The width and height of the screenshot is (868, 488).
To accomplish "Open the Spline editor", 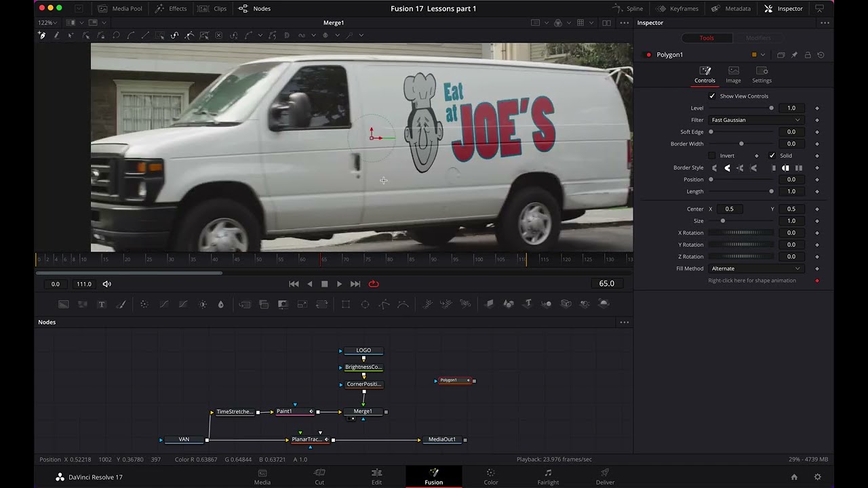I will 628,9.
